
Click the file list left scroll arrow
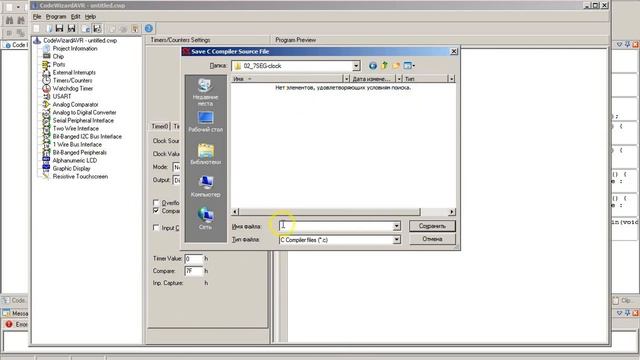(235, 212)
